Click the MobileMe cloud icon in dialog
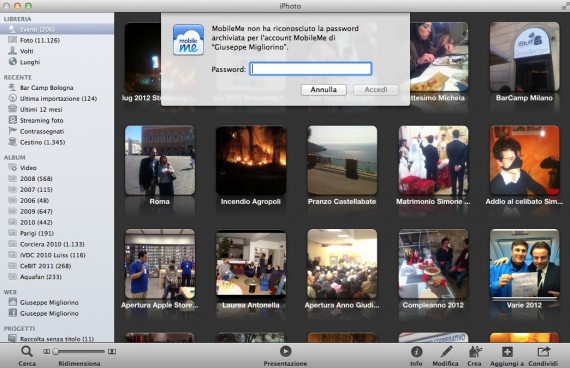Screen dimensions: 570x368 tap(188, 40)
